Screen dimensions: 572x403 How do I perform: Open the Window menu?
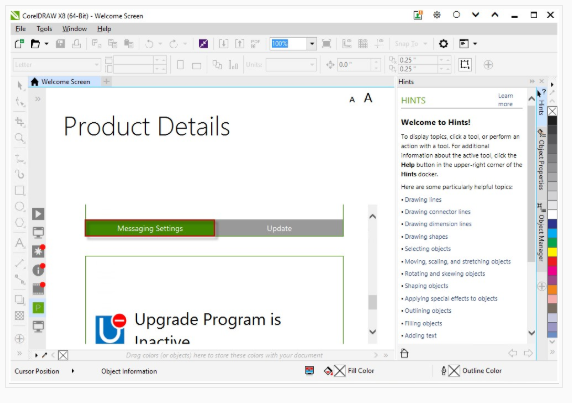74,29
